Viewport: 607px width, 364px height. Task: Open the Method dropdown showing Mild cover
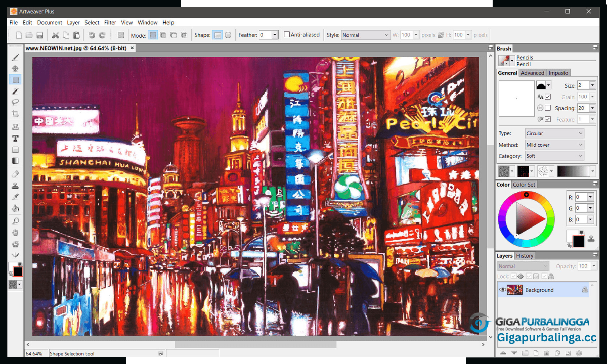pyautogui.click(x=554, y=145)
